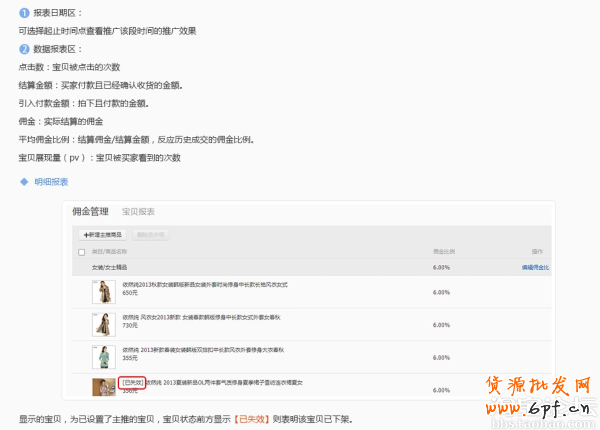Click the number 2 circle icon for 数据报表区
Screen dimensions: 600x430
coord(24,49)
